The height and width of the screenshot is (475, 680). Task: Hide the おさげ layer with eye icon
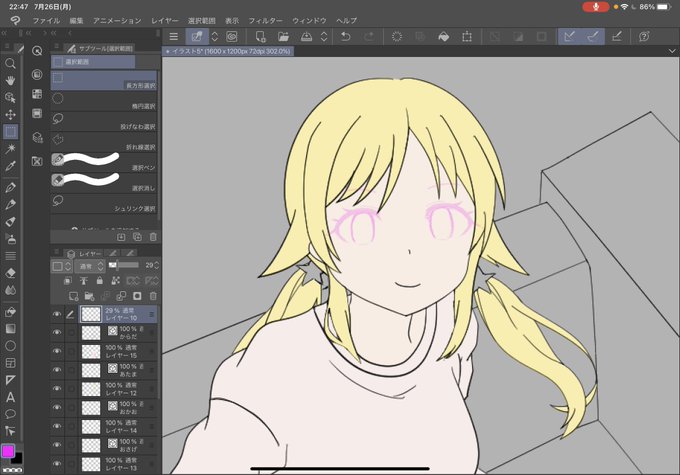click(x=57, y=445)
